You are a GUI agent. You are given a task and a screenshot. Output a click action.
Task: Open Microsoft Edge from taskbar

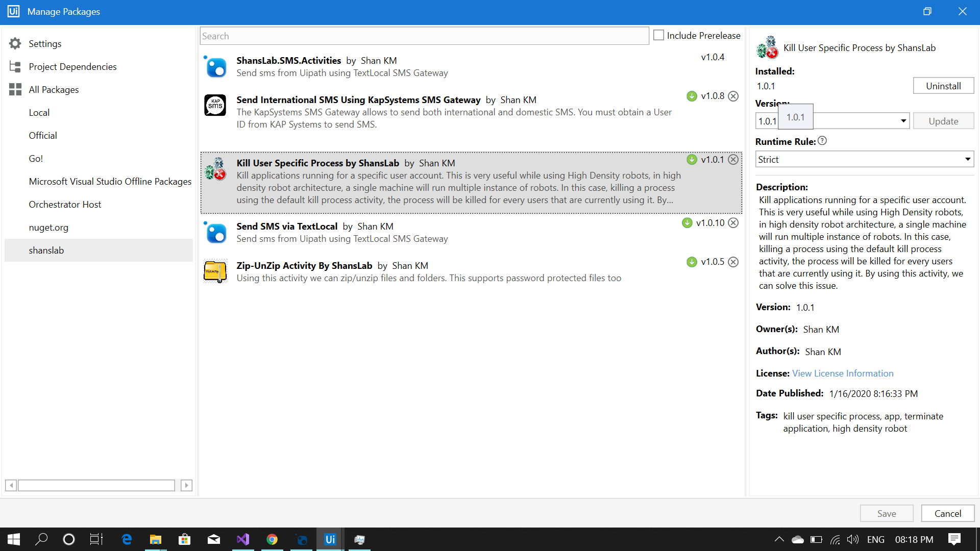(127, 539)
